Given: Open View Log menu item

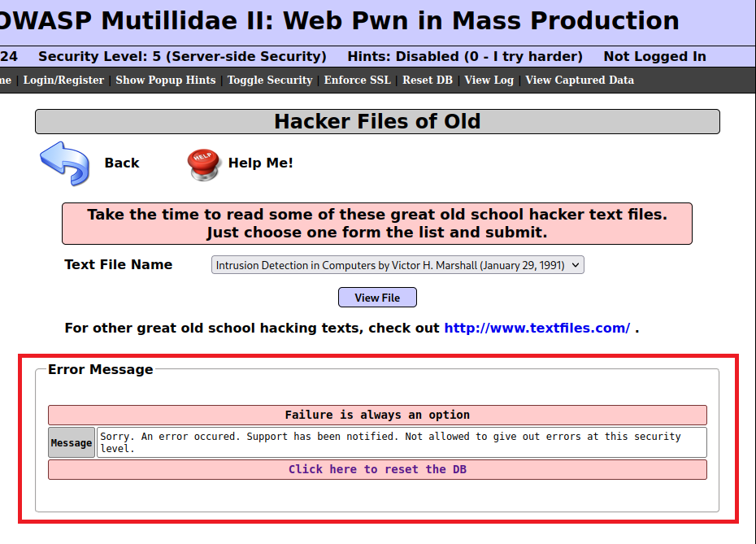Looking at the screenshot, I should click(489, 80).
